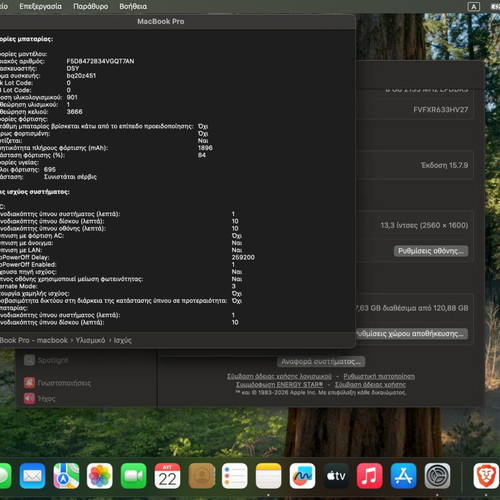
Task: Open Calendar showing date 22
Action: tap(167, 476)
